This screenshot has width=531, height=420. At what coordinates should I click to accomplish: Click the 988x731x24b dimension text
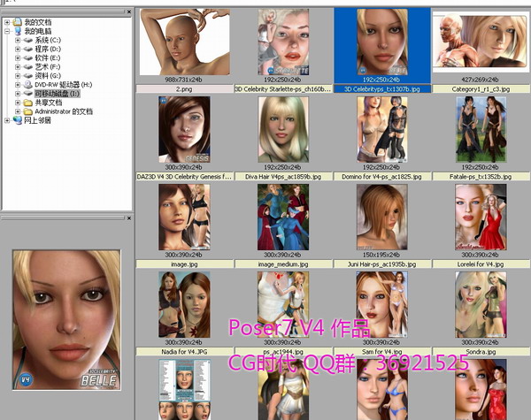coord(183,80)
